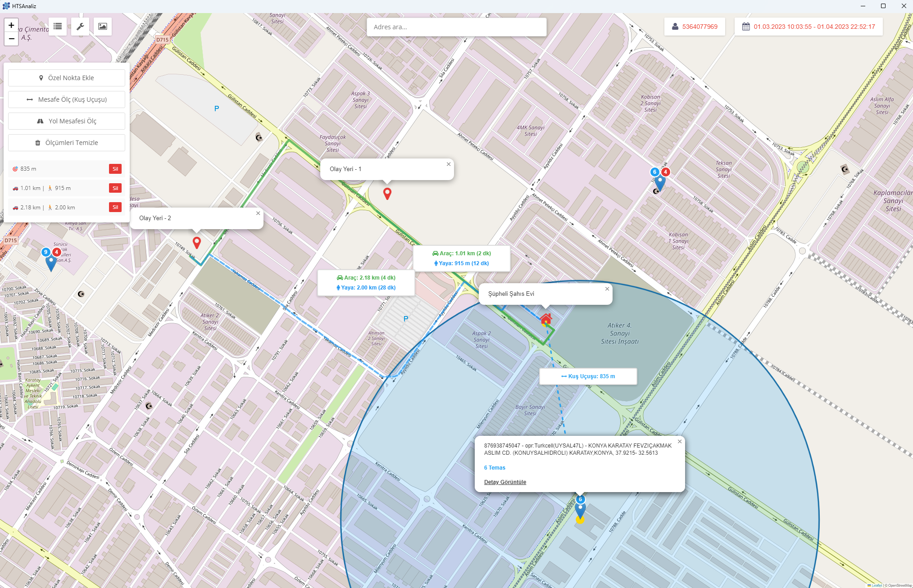Click the Adres ara search field
Image resolution: width=913 pixels, height=588 pixels.
[x=456, y=27]
